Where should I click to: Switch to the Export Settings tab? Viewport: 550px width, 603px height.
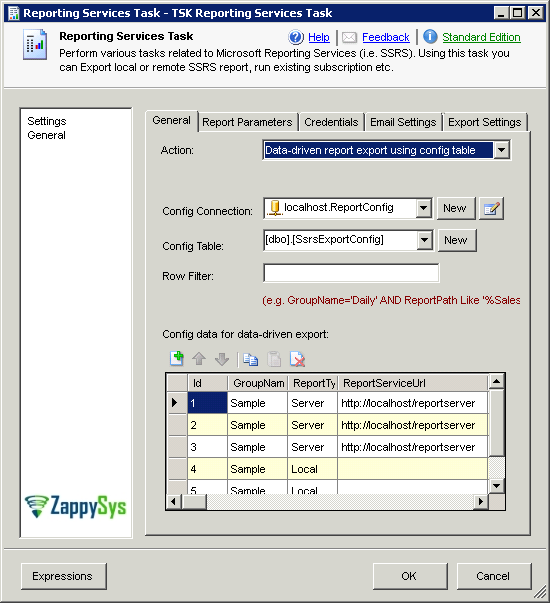485,122
